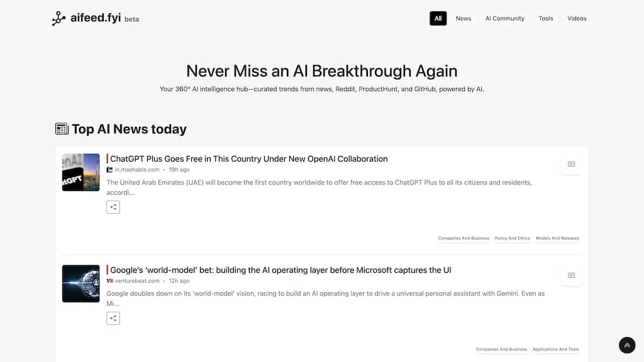Click the Google world-model article thumbnail
The height and width of the screenshot is (362, 644).
click(81, 283)
